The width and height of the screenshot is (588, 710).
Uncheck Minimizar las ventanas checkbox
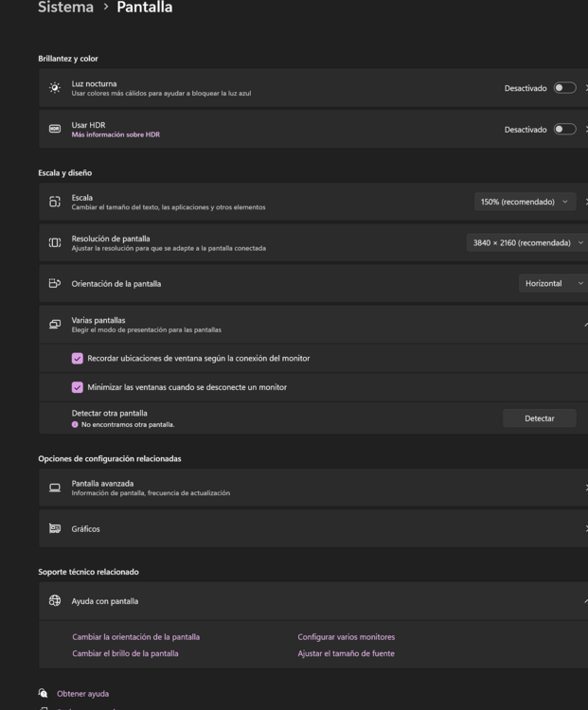click(x=78, y=387)
